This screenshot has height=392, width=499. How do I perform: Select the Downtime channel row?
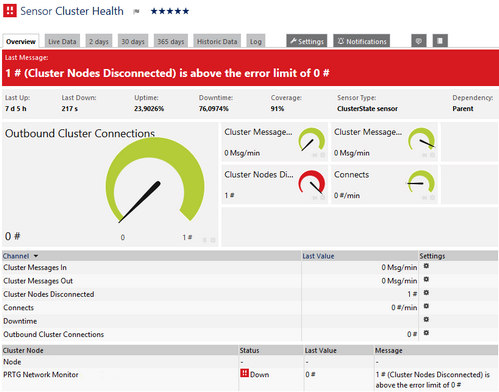250,321
